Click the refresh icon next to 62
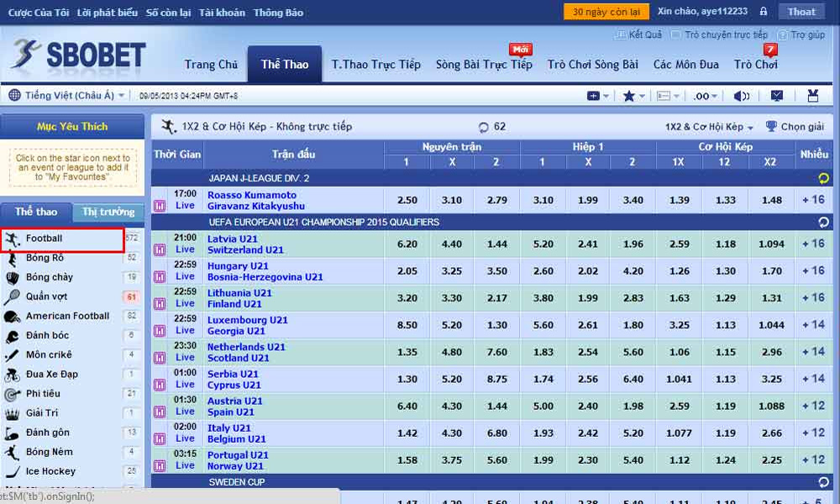The image size is (840, 504). click(484, 128)
